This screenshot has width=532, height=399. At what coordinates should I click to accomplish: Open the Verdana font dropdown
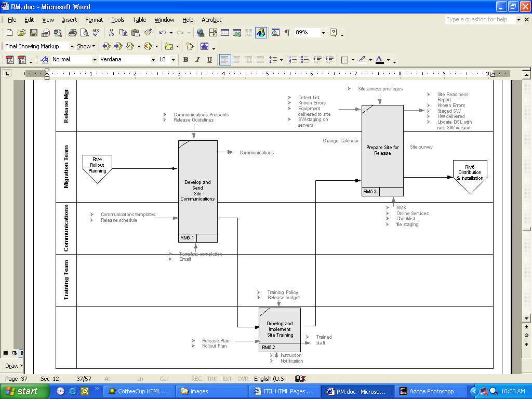click(153, 60)
